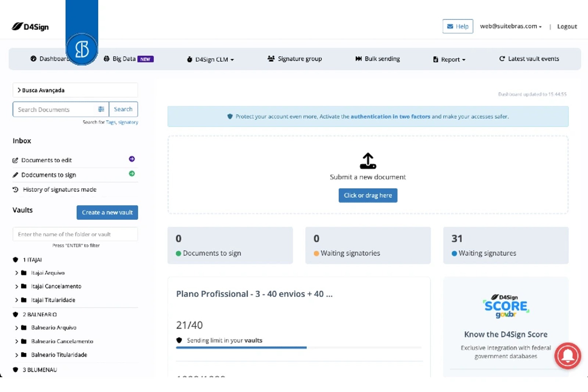This screenshot has height=392, width=588.
Task: Click the Itajai Arquivo folder icon
Action: 24,273
